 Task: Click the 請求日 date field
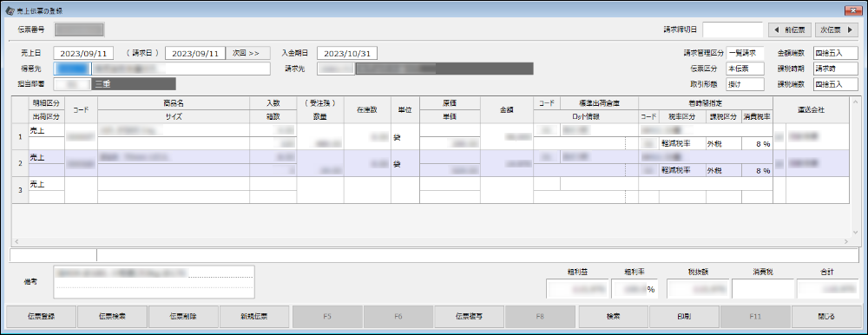tap(196, 53)
